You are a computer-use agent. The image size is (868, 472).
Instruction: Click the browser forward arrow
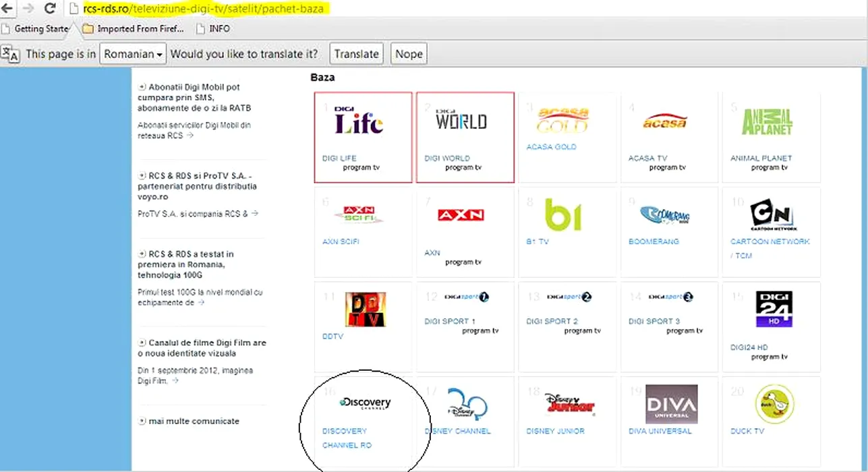27,9
